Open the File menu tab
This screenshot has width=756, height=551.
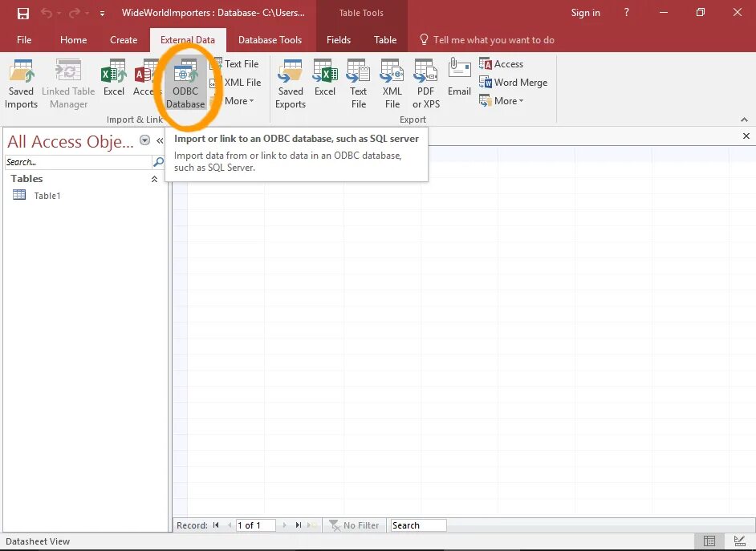pyautogui.click(x=24, y=40)
